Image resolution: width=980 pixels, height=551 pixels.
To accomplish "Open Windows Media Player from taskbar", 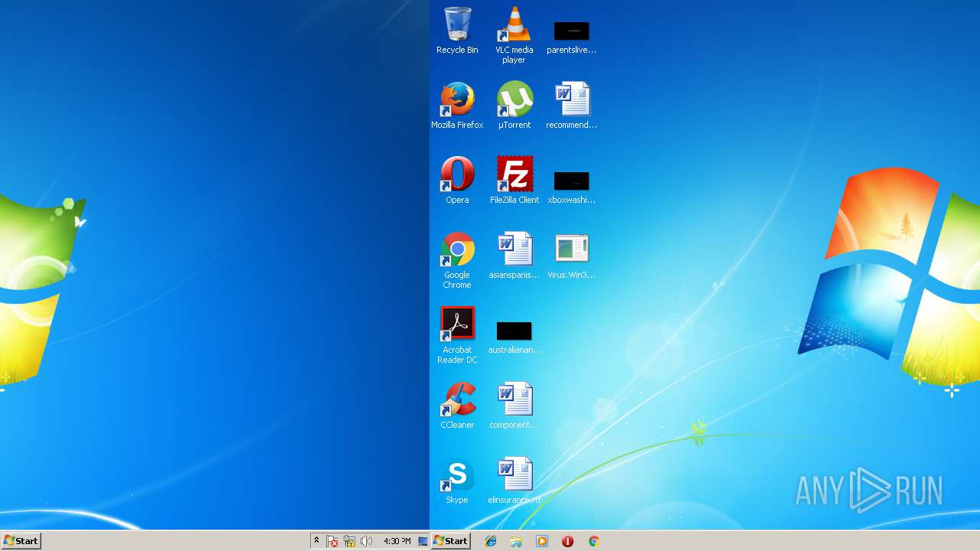I will 542,541.
